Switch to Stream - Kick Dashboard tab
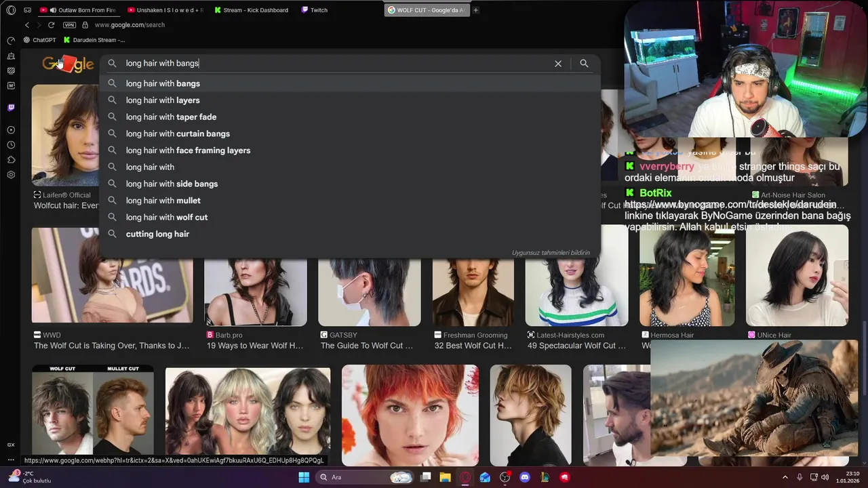 click(x=252, y=10)
